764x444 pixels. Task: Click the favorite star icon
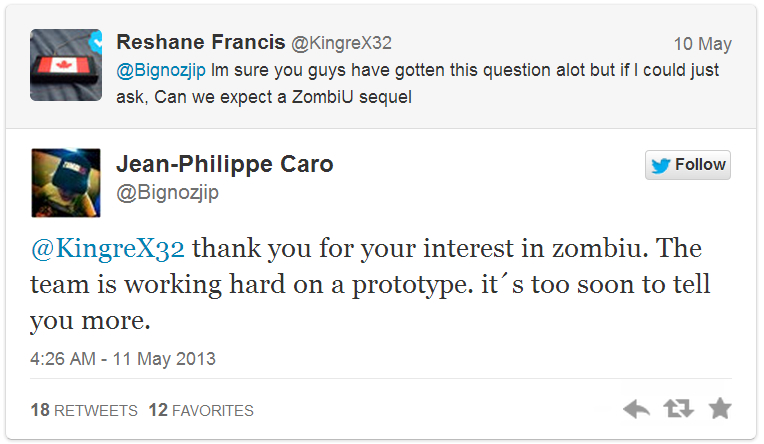[x=719, y=409]
